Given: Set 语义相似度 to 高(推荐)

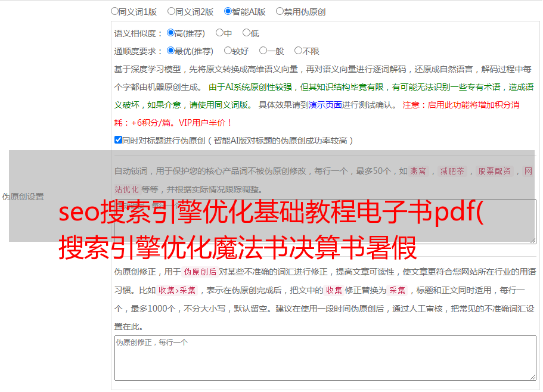Looking at the screenshot, I should (x=170, y=33).
